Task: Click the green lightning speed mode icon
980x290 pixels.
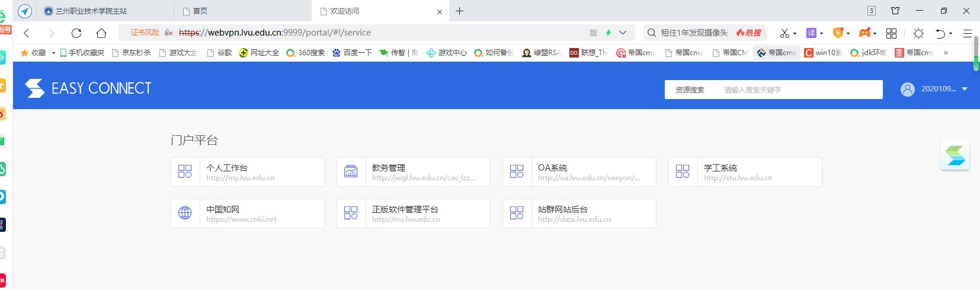Action: [x=608, y=33]
